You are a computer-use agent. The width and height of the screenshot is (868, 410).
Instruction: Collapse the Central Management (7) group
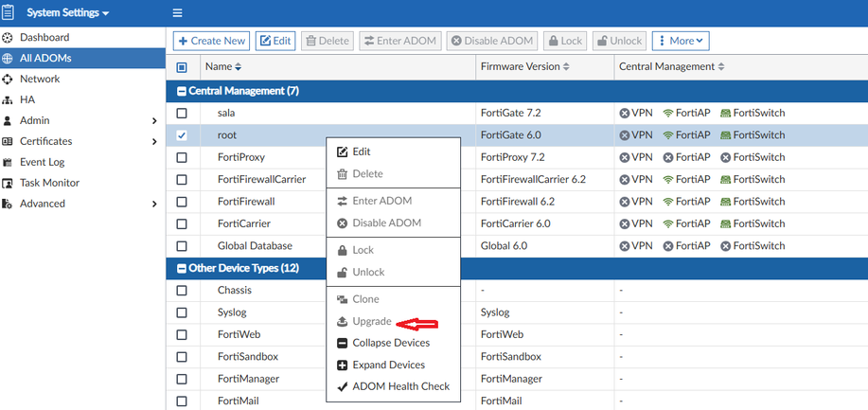(182, 91)
